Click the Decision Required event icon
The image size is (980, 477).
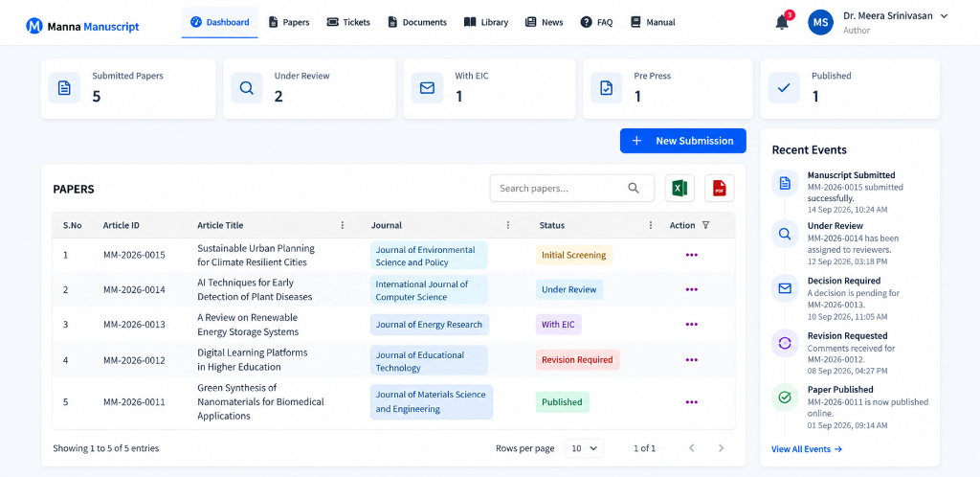click(785, 288)
